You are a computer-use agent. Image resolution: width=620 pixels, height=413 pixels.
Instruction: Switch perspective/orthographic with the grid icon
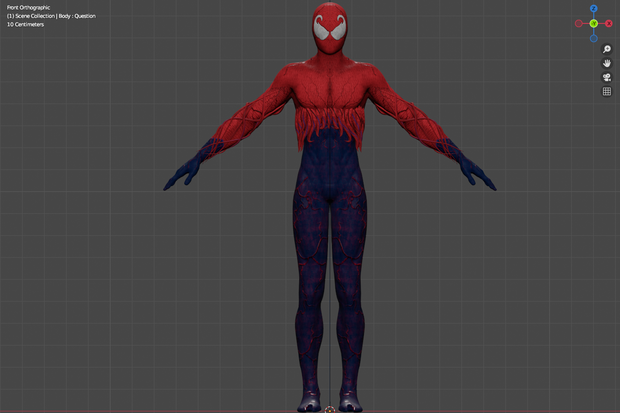tap(607, 92)
